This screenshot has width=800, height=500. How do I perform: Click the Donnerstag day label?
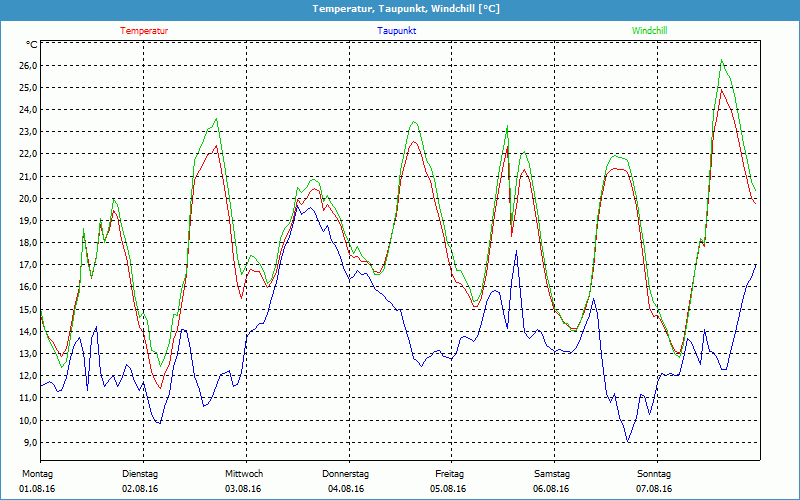345,474
